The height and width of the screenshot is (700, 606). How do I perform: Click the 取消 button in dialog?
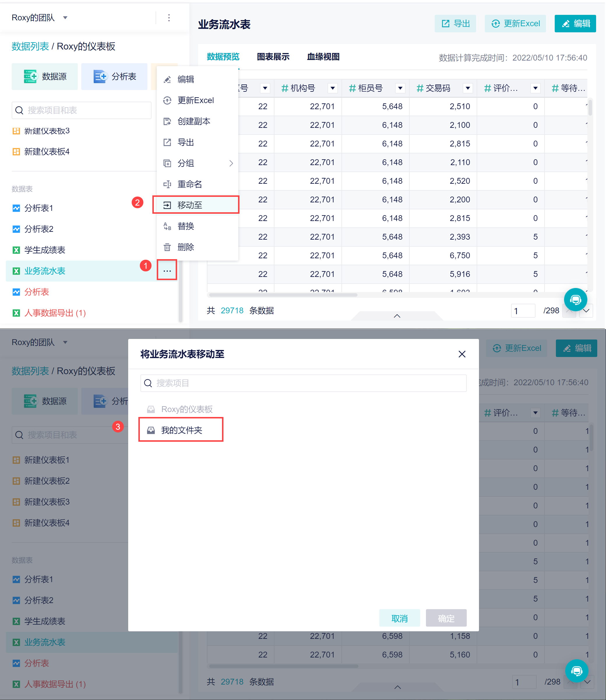399,618
